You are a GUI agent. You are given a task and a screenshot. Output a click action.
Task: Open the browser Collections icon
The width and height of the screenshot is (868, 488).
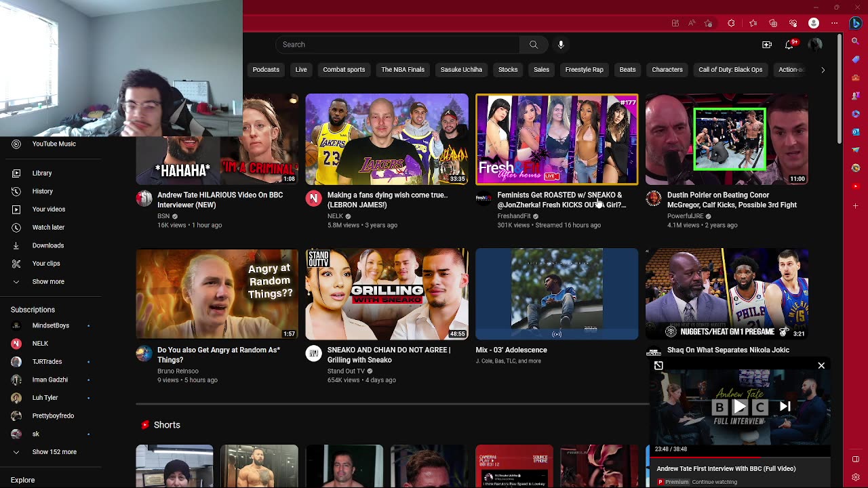point(773,23)
